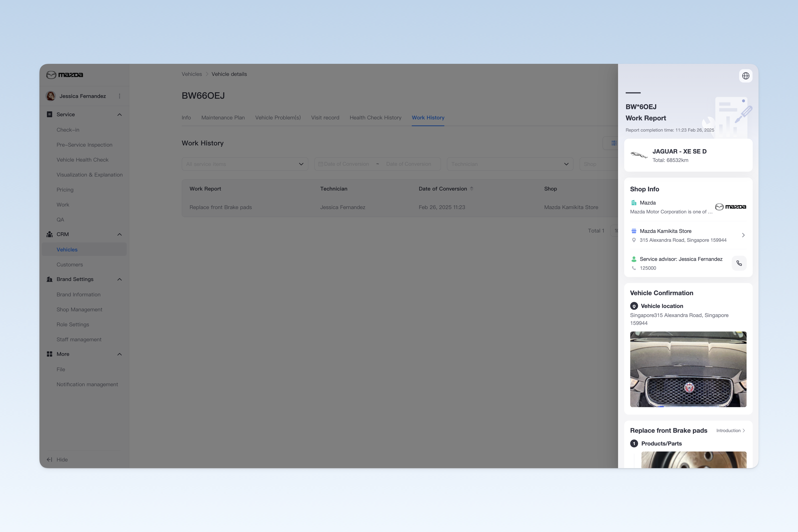
Task: Call the service advisor via phone icon
Action: 739,263
